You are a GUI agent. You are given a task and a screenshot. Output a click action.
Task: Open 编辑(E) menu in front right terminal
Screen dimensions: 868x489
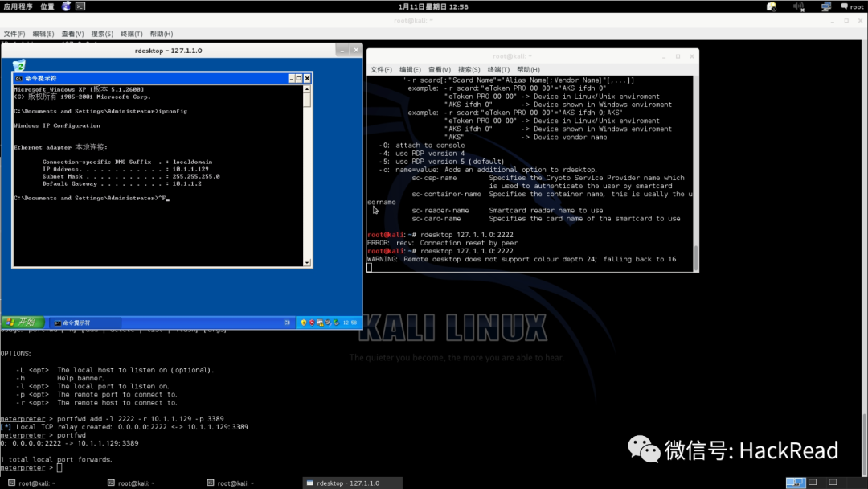[x=410, y=70]
